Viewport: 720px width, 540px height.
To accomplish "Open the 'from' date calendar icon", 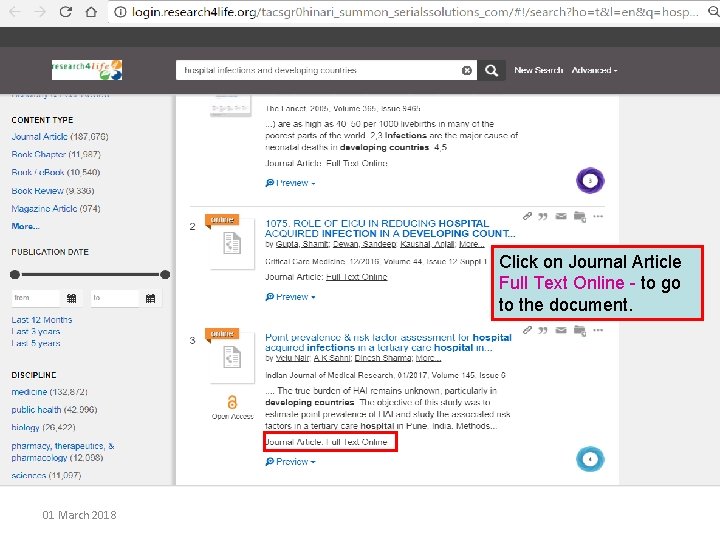I will [x=72, y=298].
